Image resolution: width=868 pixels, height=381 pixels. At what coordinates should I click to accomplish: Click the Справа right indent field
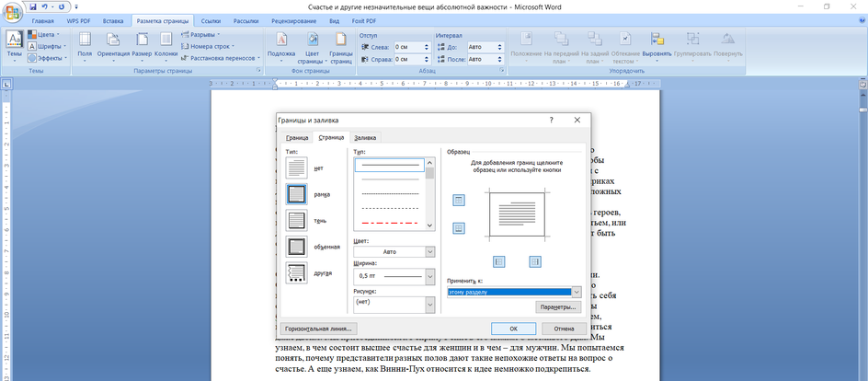[x=413, y=59]
